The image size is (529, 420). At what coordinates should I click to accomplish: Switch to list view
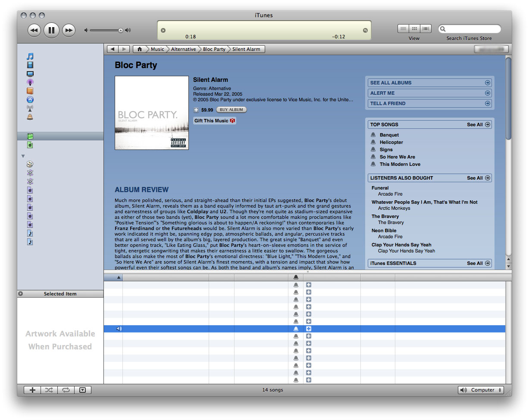point(403,28)
